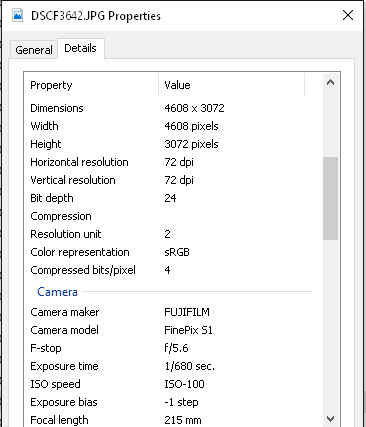Click the Bit depth value 24
Image resolution: width=366 pixels, height=427 pixels.
point(170,198)
